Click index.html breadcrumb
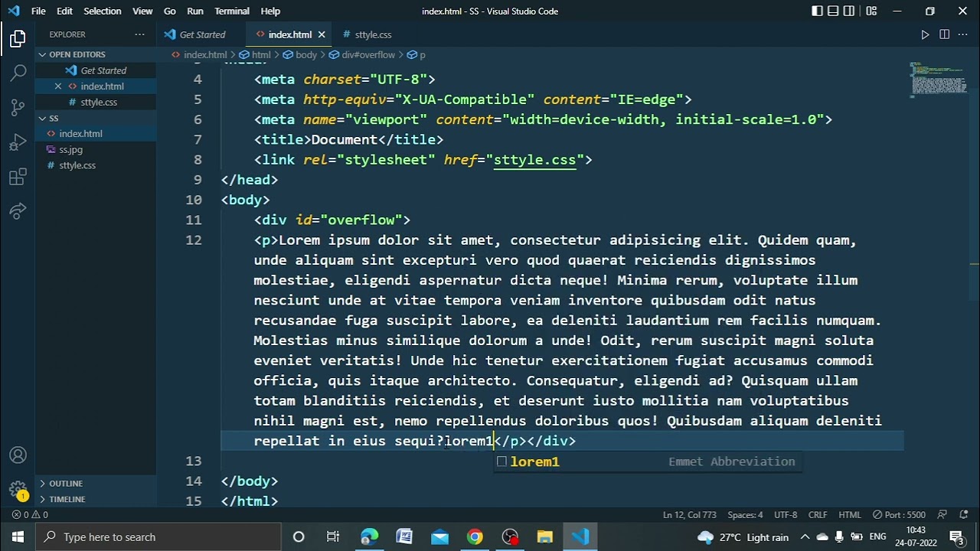The height and width of the screenshot is (551, 980). 204,55
